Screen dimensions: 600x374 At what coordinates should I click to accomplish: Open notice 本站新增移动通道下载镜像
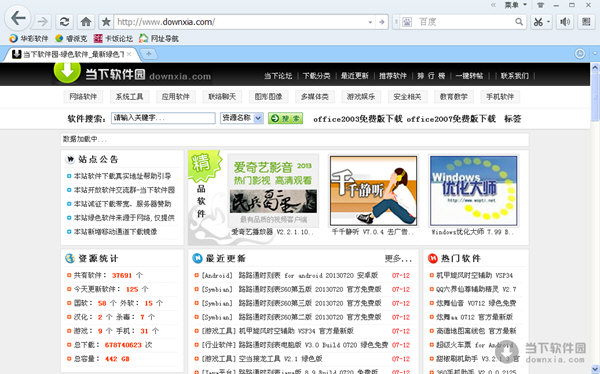(115, 232)
